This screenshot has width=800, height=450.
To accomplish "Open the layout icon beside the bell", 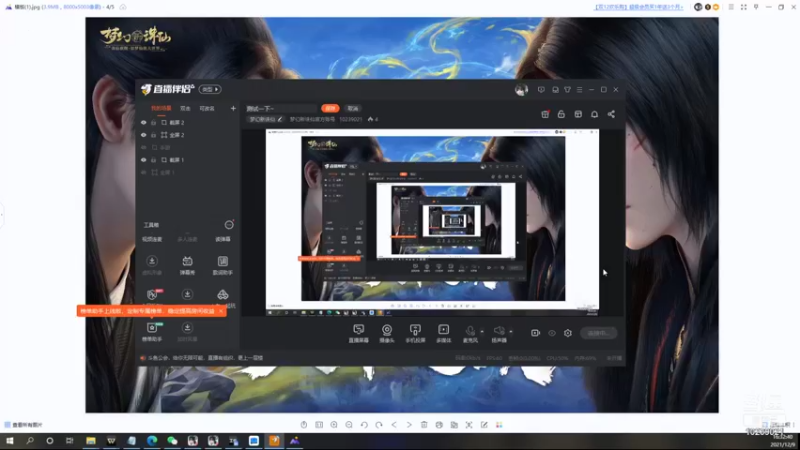I will (x=578, y=114).
